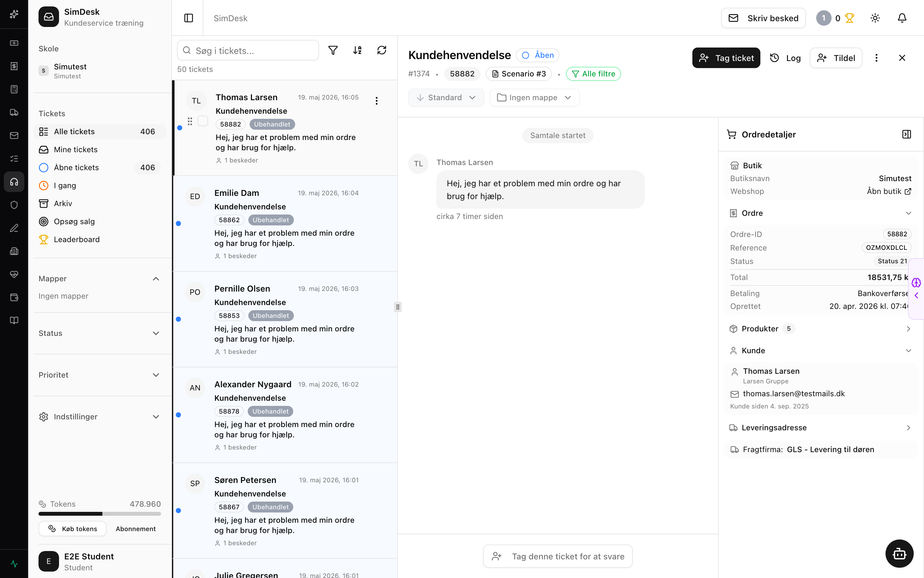Click the trophy points icon in top bar
924x578 pixels.
[849, 18]
